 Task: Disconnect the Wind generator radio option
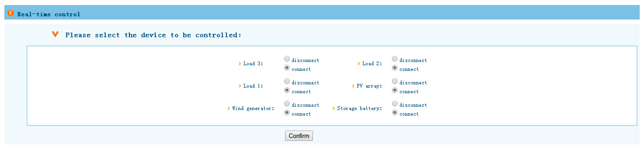click(287, 103)
